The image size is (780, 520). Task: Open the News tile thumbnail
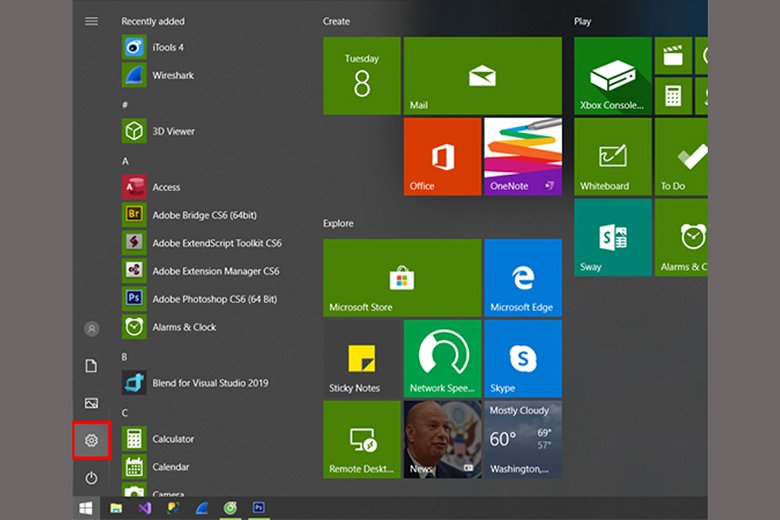(441, 439)
